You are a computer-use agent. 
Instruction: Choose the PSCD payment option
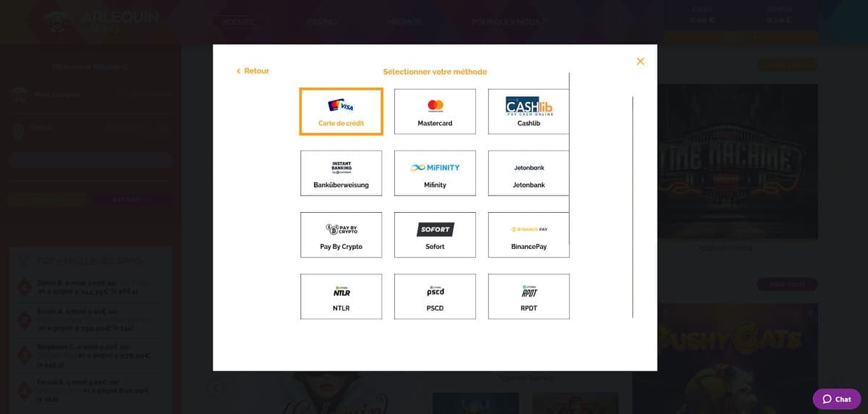tap(435, 296)
